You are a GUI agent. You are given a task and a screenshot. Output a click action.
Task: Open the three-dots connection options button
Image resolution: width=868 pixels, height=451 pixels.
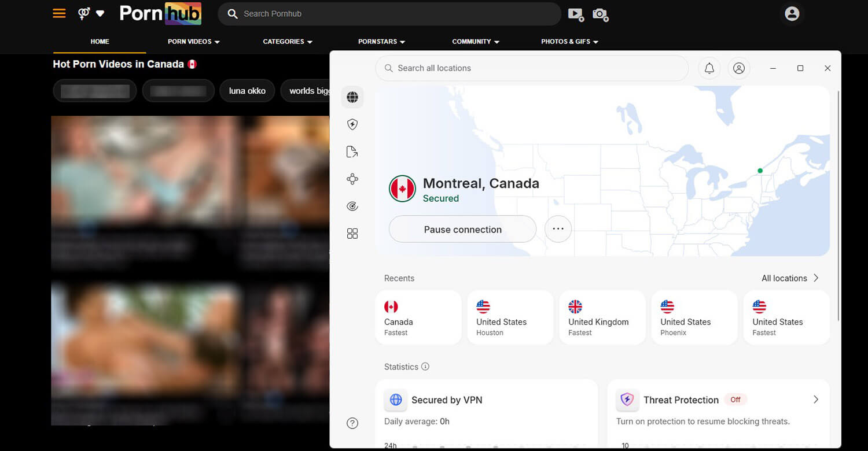pyautogui.click(x=558, y=229)
